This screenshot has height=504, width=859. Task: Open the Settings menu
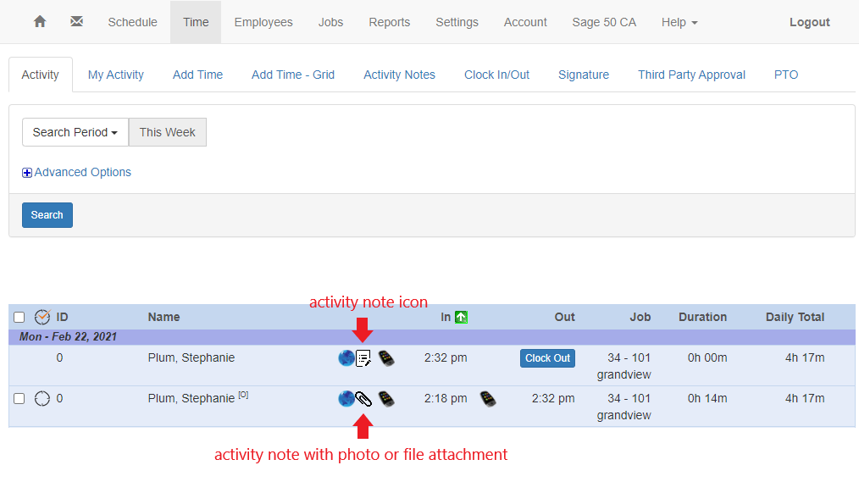pos(457,22)
